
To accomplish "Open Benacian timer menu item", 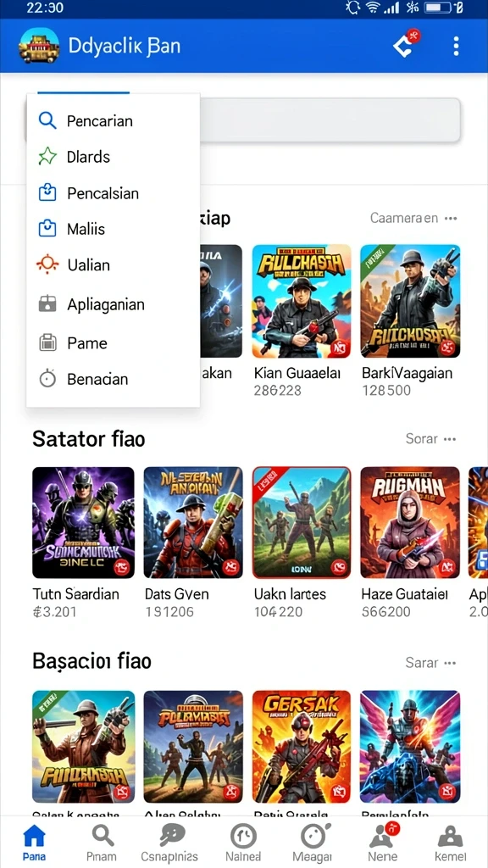I will tap(113, 379).
